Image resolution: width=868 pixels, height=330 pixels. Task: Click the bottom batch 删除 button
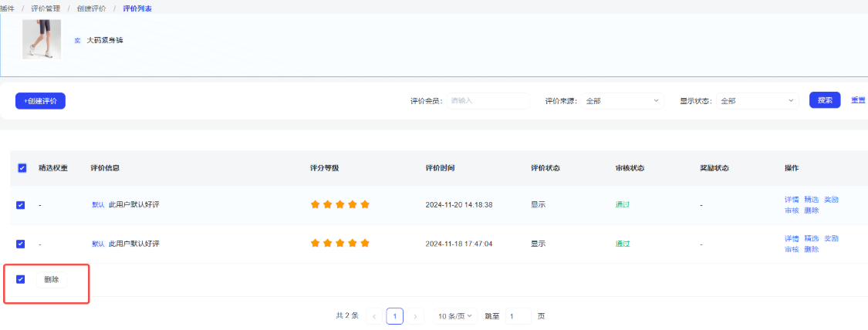click(52, 279)
